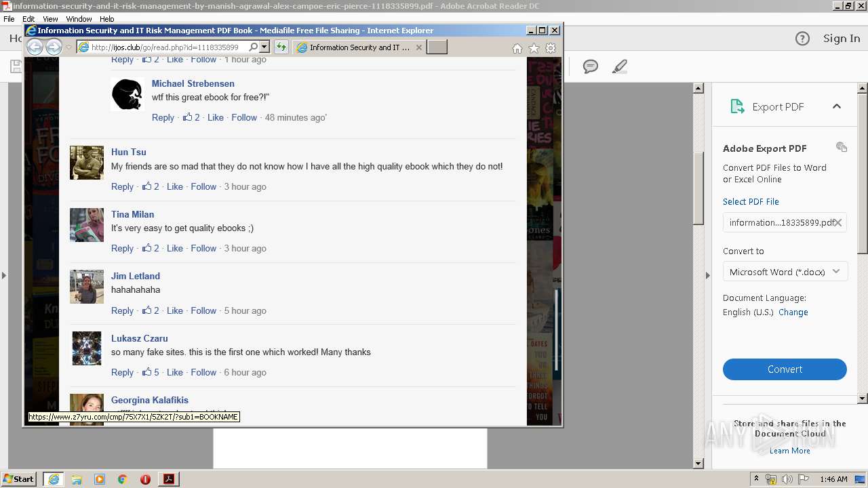Like Michael Strebensen's comment
The height and width of the screenshot is (488, 868).
(x=216, y=117)
